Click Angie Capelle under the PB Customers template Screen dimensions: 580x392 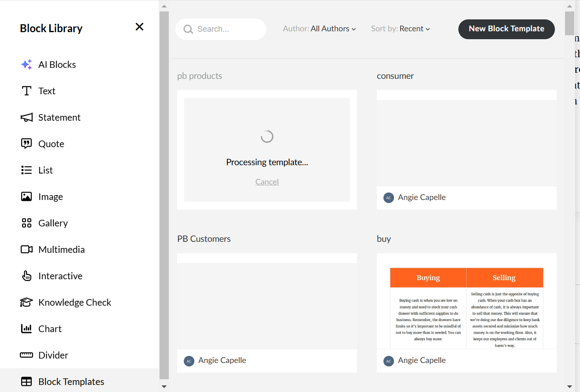[222, 360]
